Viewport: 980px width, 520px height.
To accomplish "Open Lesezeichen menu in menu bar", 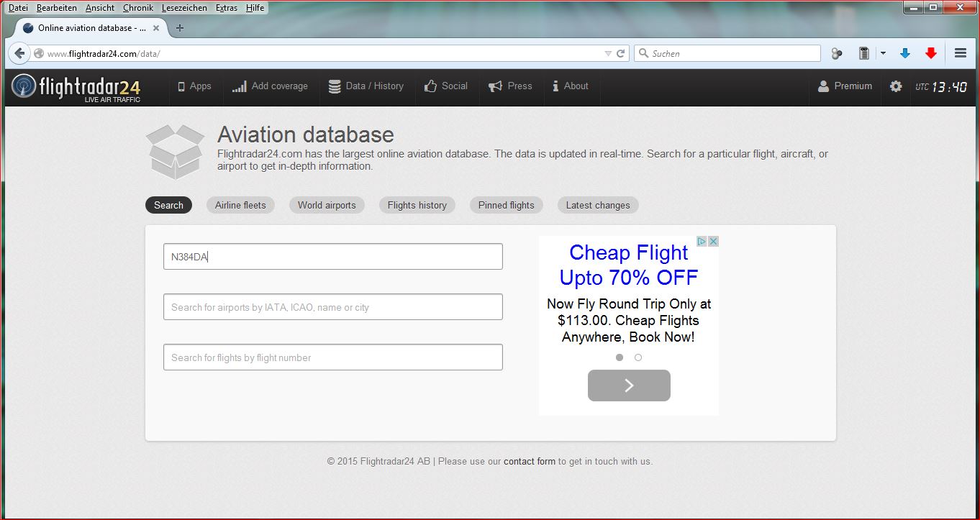I will click(x=184, y=8).
